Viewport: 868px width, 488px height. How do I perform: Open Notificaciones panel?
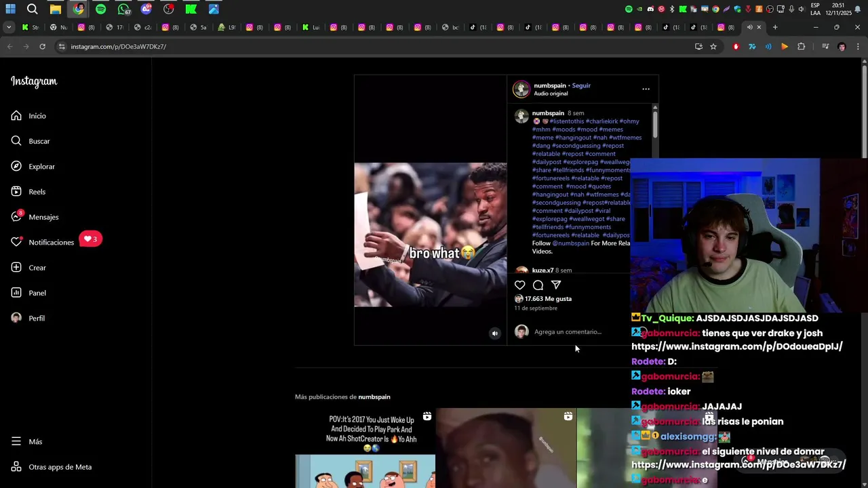click(x=42, y=242)
